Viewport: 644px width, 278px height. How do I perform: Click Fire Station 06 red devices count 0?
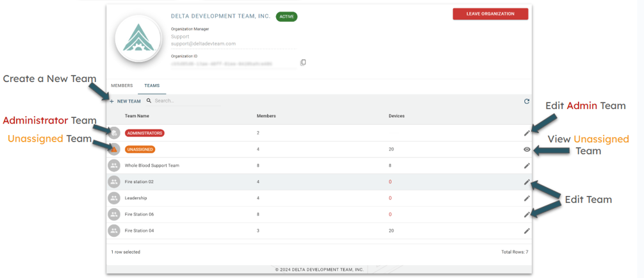click(x=390, y=215)
